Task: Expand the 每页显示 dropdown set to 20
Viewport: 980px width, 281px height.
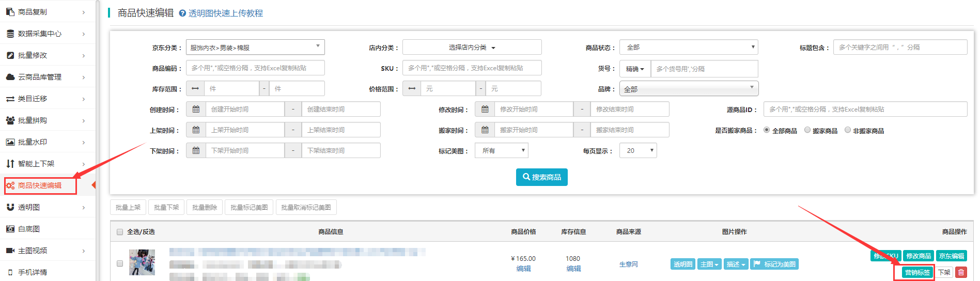Action: [x=638, y=151]
